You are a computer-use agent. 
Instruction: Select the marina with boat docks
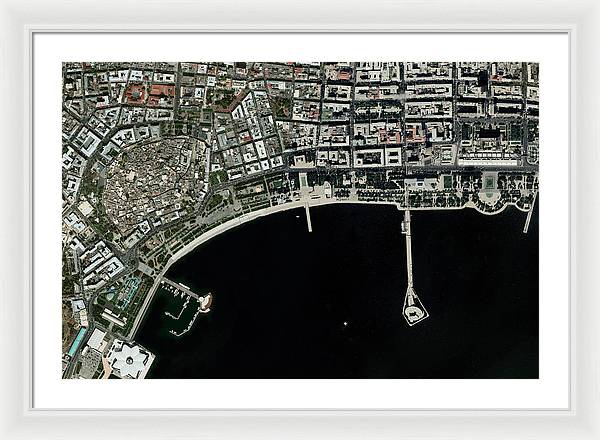[180, 305]
